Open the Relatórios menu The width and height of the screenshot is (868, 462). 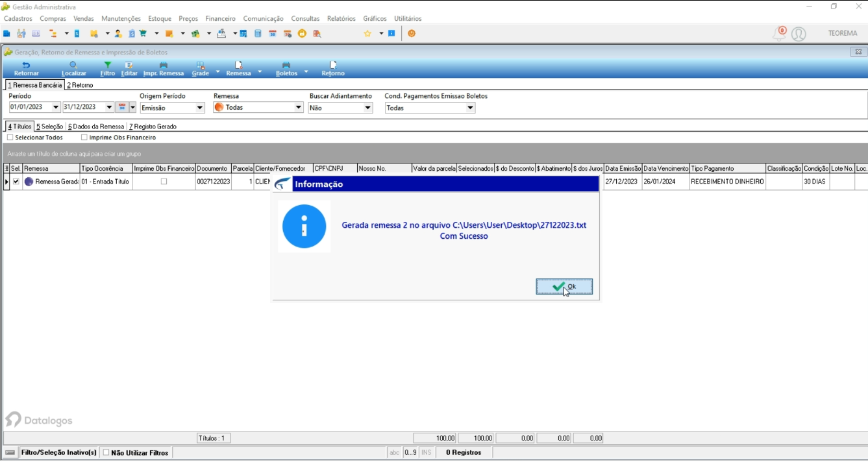click(x=341, y=19)
